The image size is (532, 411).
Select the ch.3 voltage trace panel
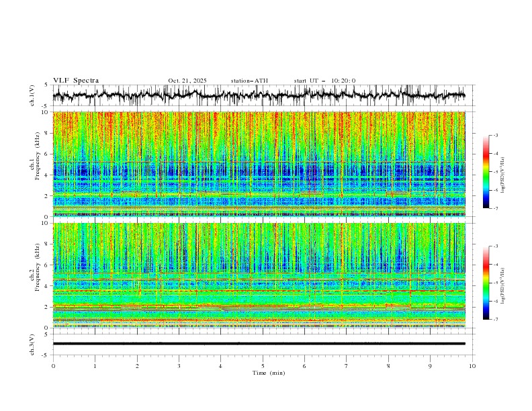(263, 345)
